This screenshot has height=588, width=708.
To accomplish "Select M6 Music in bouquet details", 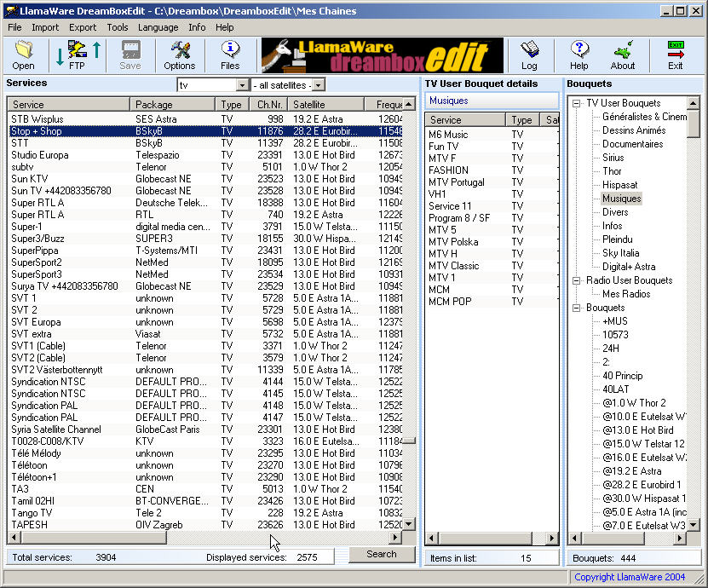I will click(x=492, y=135).
